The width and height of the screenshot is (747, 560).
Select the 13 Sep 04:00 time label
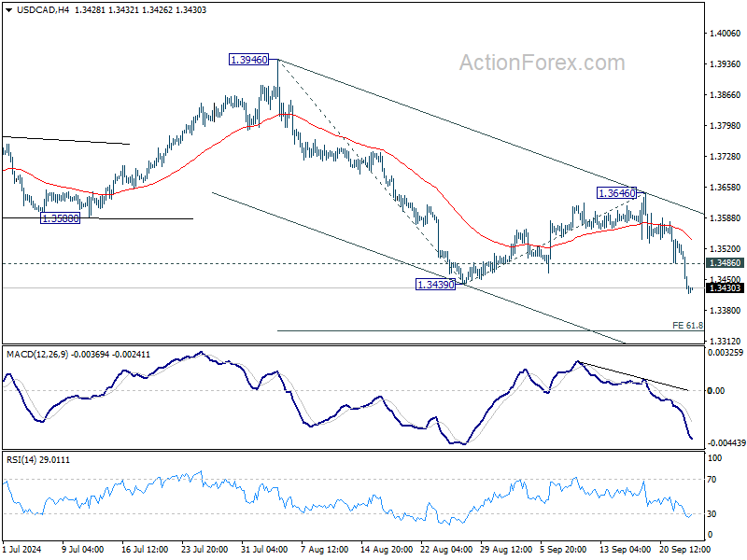pyautogui.click(x=625, y=549)
